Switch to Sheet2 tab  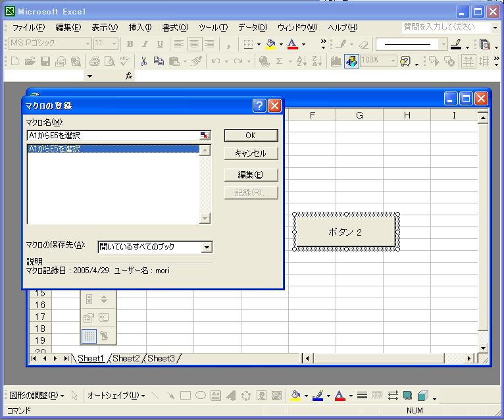[126, 358]
